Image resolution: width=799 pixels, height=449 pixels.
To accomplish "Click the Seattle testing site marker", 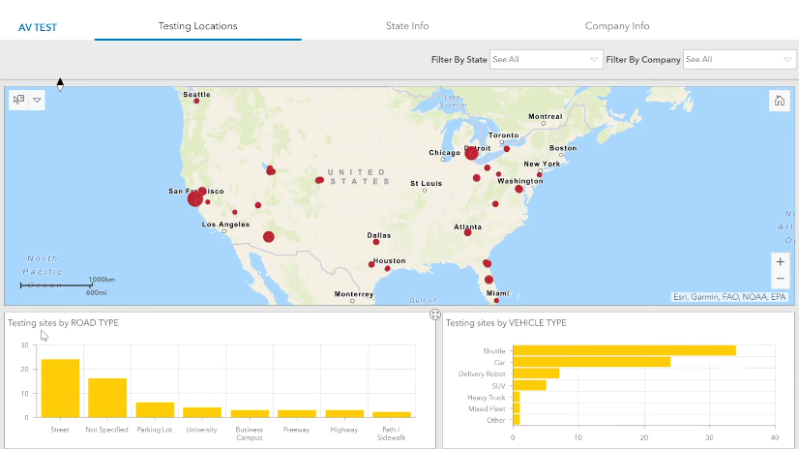I will pos(196,101).
